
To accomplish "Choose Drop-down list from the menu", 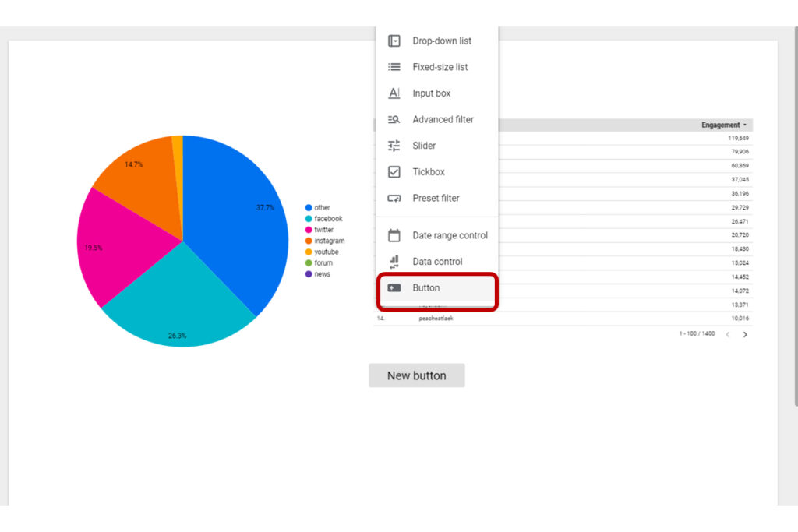I will [x=436, y=41].
